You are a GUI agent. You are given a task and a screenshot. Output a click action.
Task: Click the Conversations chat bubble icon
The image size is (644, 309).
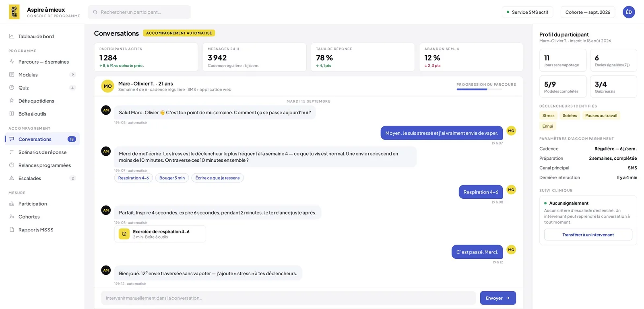(12, 139)
